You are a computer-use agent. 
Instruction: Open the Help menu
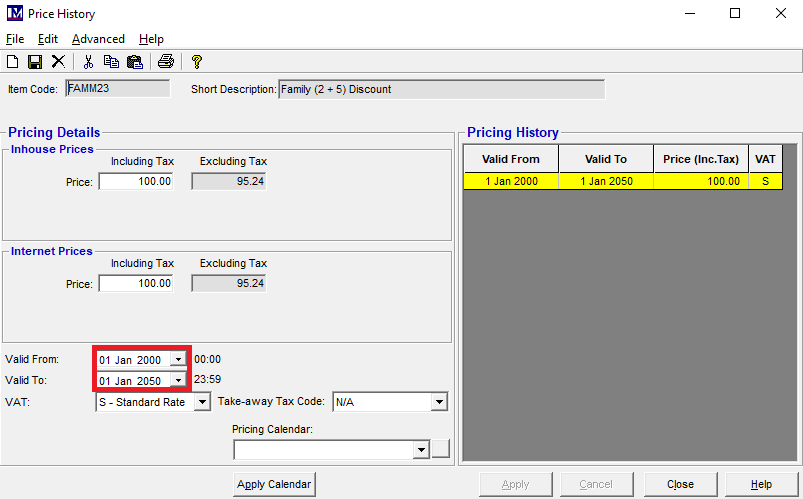coord(151,39)
